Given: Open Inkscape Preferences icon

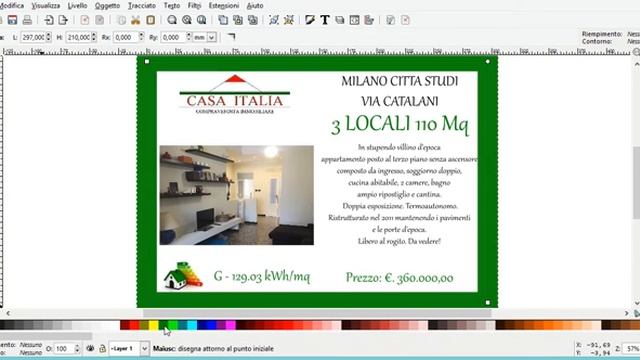Looking at the screenshot, I should (391, 20).
